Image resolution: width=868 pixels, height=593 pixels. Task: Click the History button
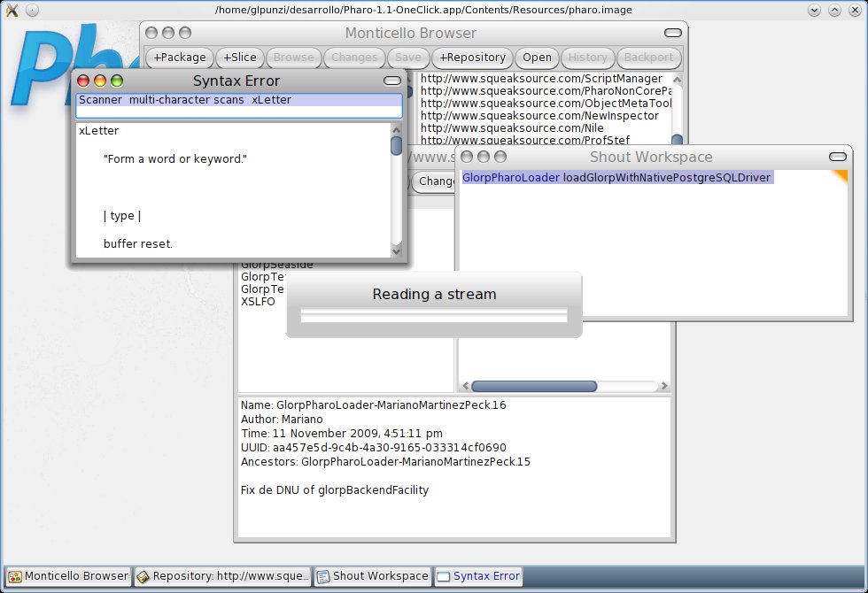tap(587, 58)
